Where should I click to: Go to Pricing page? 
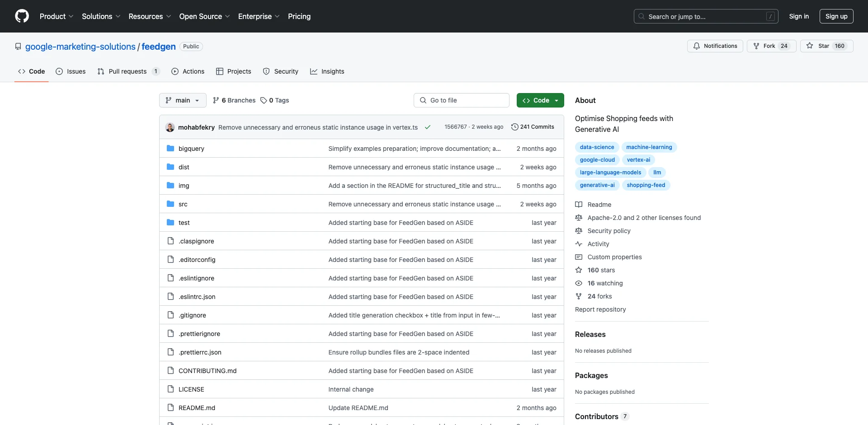[x=299, y=16]
